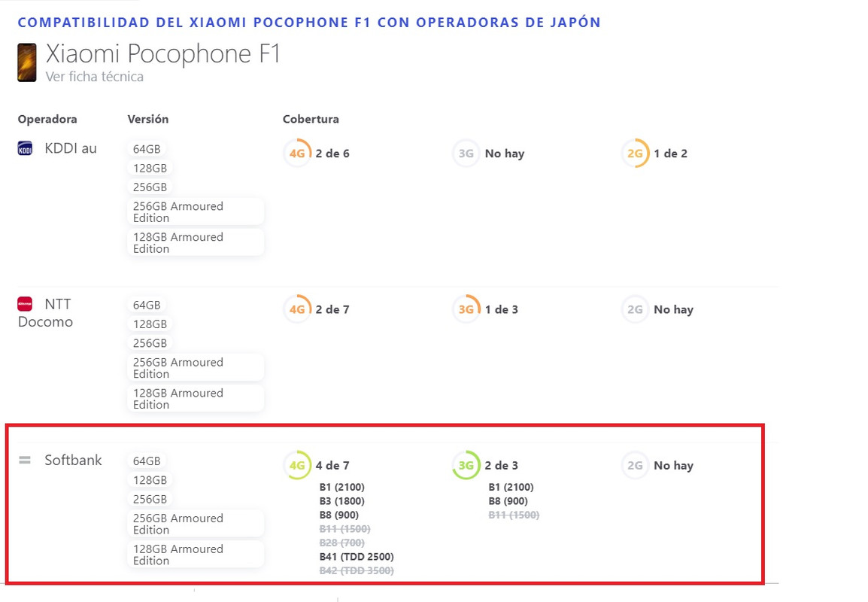Select struck-through B11 (1500) under Softbank 4G
Viewport: 868px width, 602px height.
pos(345,529)
